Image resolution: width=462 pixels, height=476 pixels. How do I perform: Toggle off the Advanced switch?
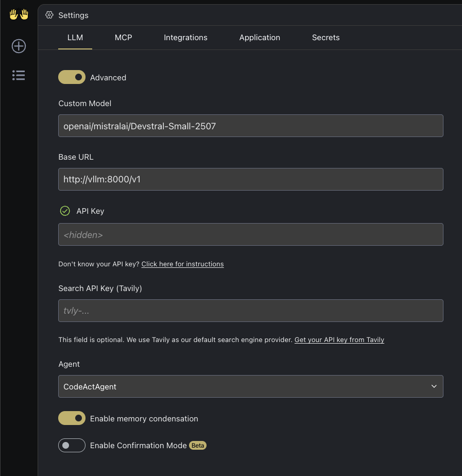72,77
